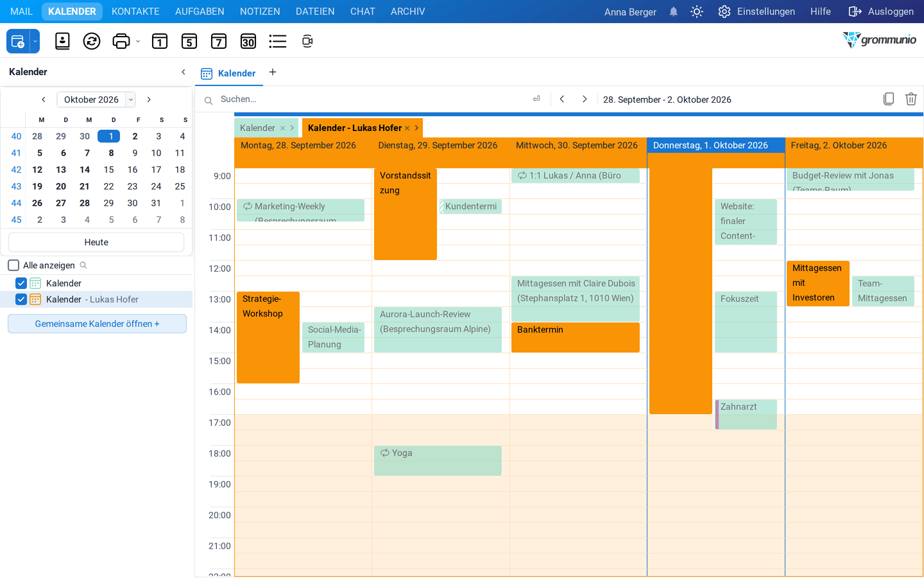
Task: Open Einstellungen settings
Action: click(757, 12)
